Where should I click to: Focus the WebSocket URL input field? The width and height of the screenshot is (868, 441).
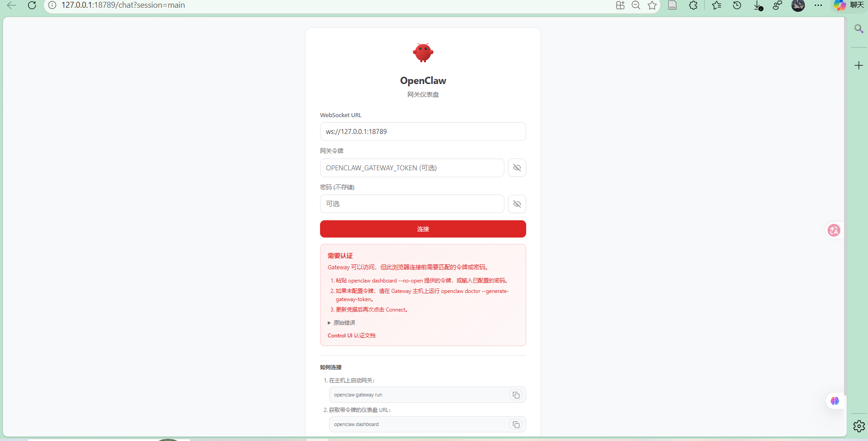pyautogui.click(x=423, y=132)
